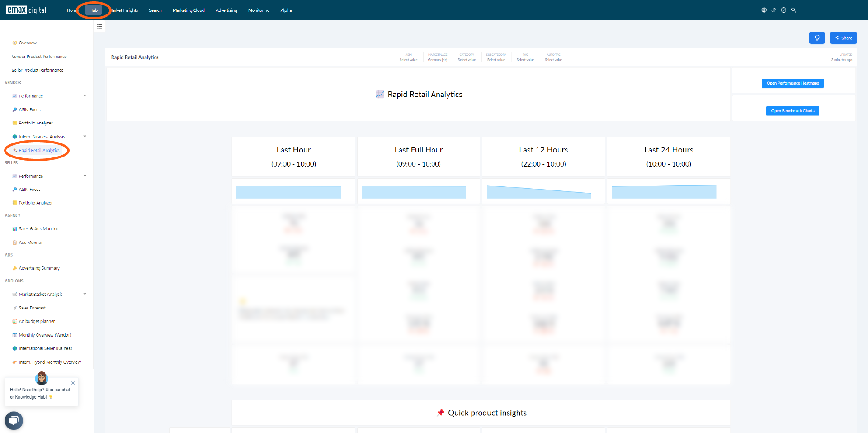868x433 pixels.
Task: Switch to Advertising tab
Action: click(226, 10)
